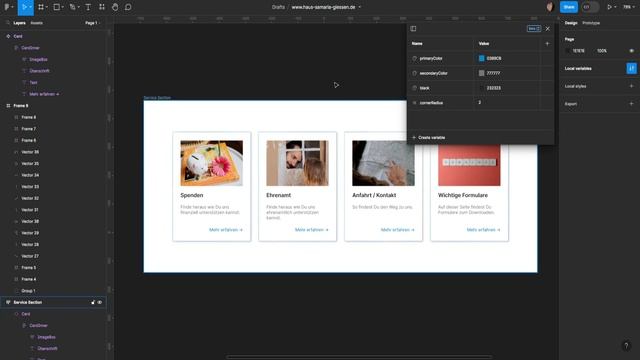Open the Resources components tool
Viewport: 640px width, 360px height.
[x=102, y=7]
